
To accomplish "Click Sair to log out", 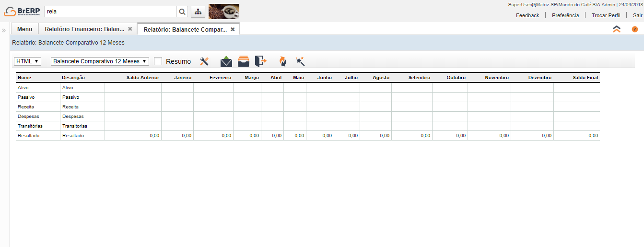I will click(x=637, y=15).
